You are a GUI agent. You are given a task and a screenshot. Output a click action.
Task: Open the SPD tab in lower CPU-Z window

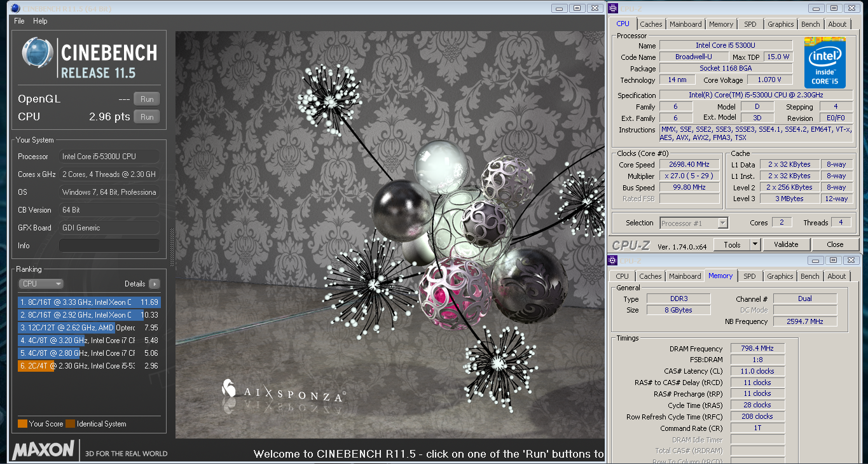750,276
